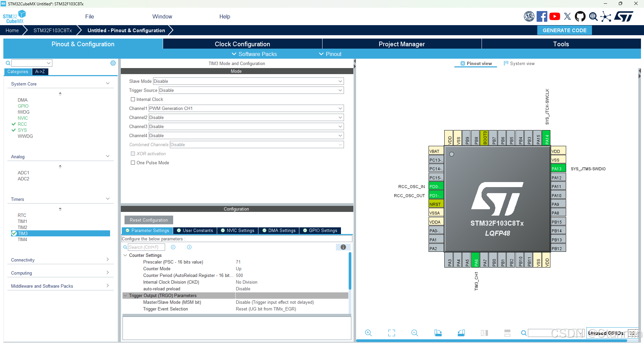This screenshot has height=344, width=644.
Task: Click the peripheral search combo box
Action: [32, 63]
